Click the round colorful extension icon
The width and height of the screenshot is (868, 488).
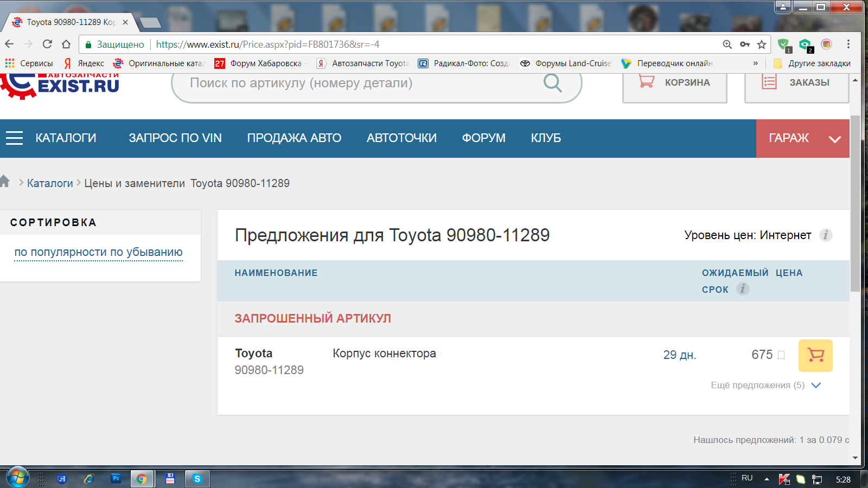pyautogui.click(x=826, y=44)
